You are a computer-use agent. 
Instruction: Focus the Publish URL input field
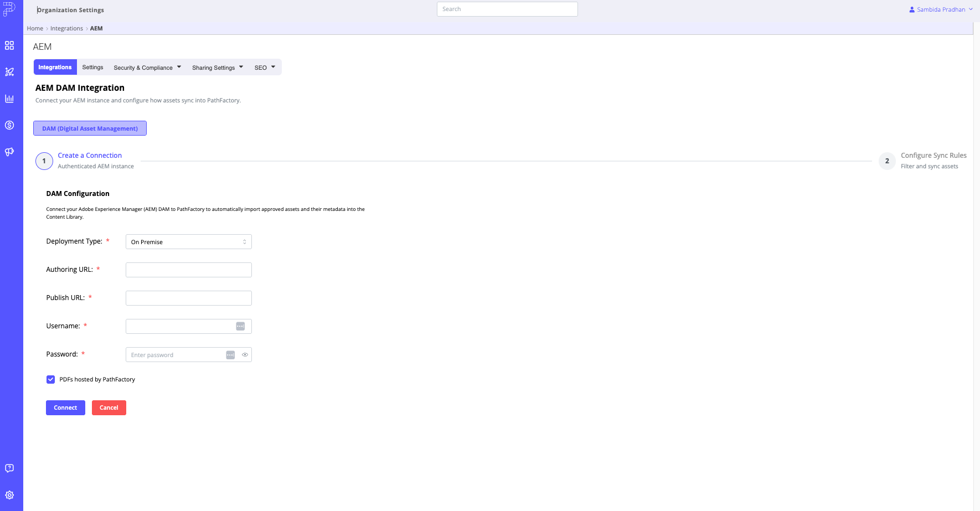(x=189, y=298)
